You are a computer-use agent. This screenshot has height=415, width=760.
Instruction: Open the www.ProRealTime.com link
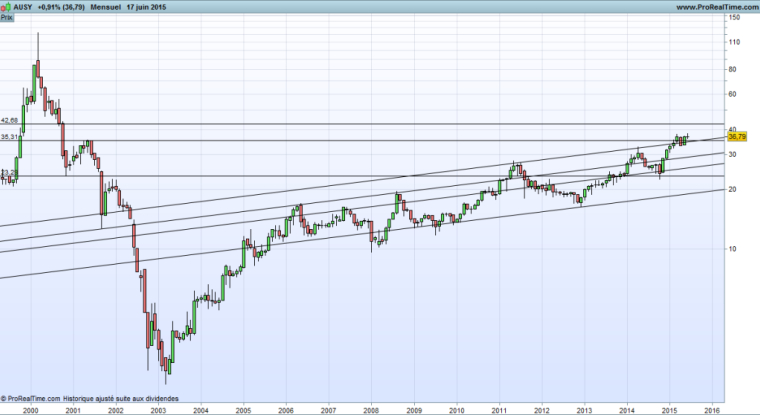pyautogui.click(x=716, y=7)
